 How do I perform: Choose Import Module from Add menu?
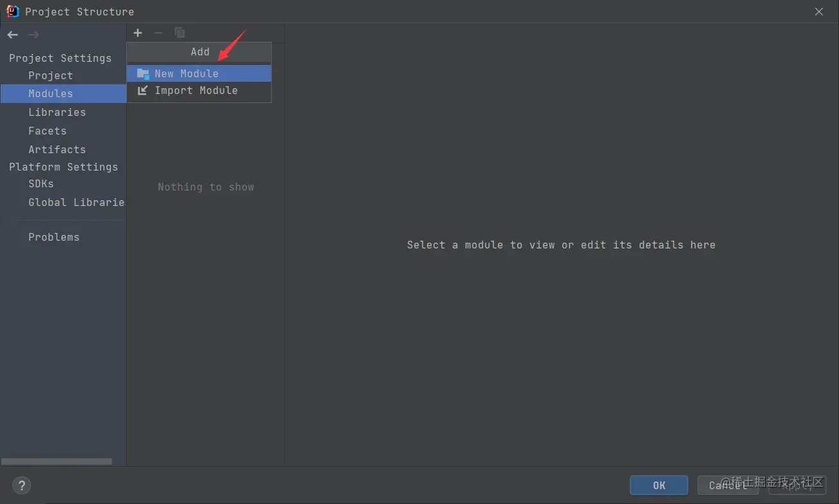(x=199, y=91)
